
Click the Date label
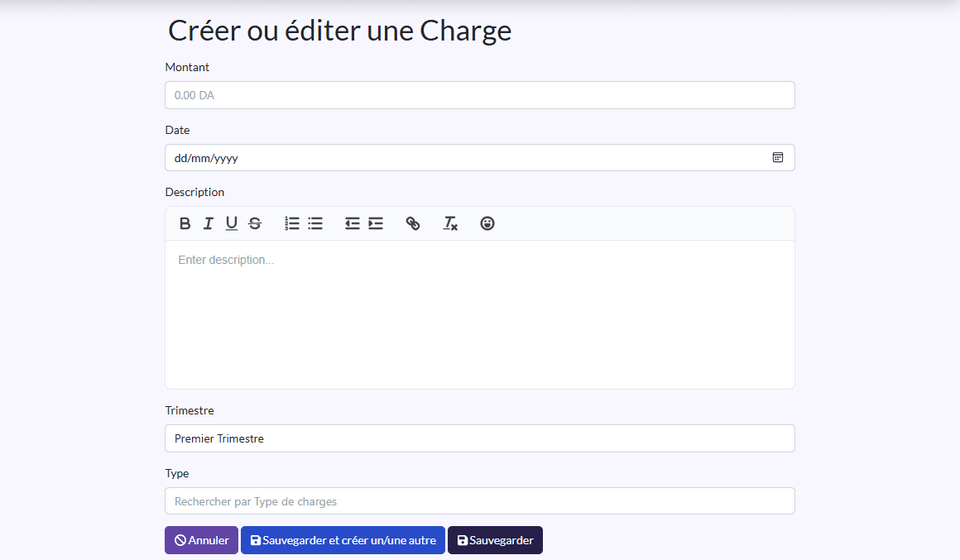pyautogui.click(x=178, y=130)
